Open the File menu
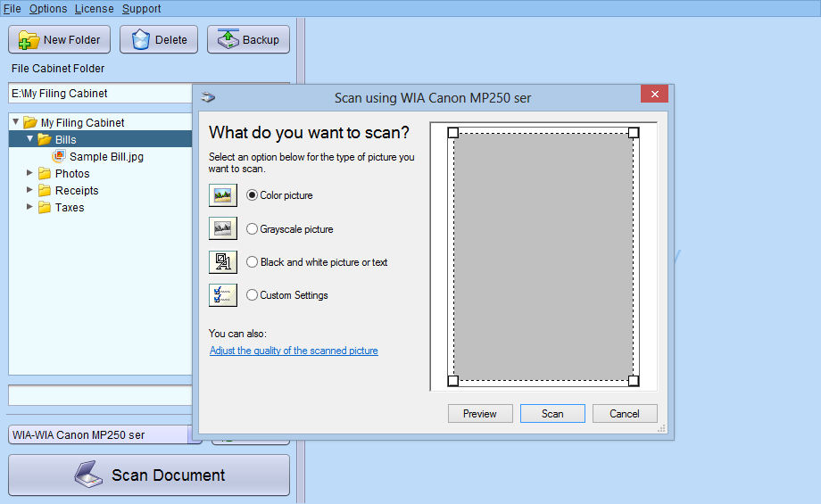The width and height of the screenshot is (821, 504). [12, 8]
